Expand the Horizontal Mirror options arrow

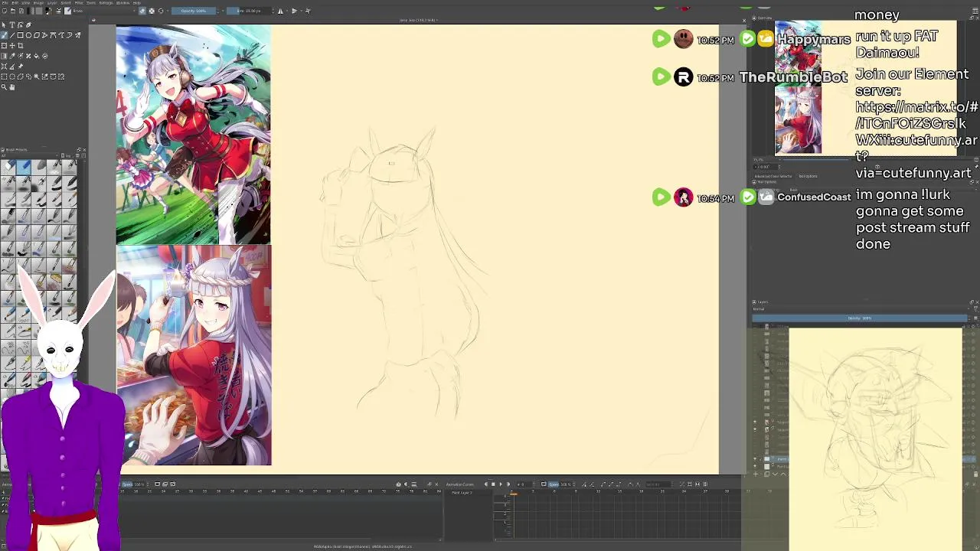coord(287,11)
